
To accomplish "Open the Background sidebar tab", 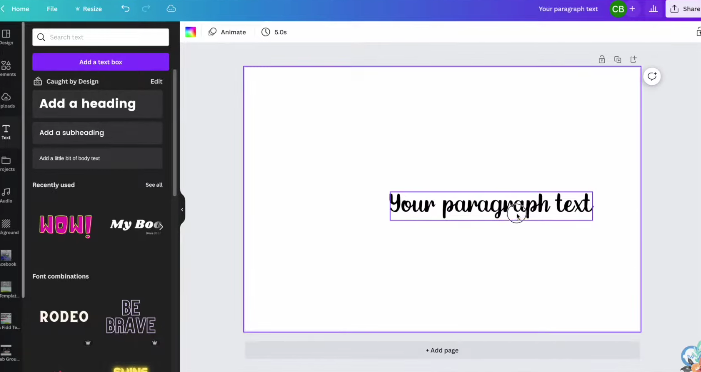I will click(6, 227).
